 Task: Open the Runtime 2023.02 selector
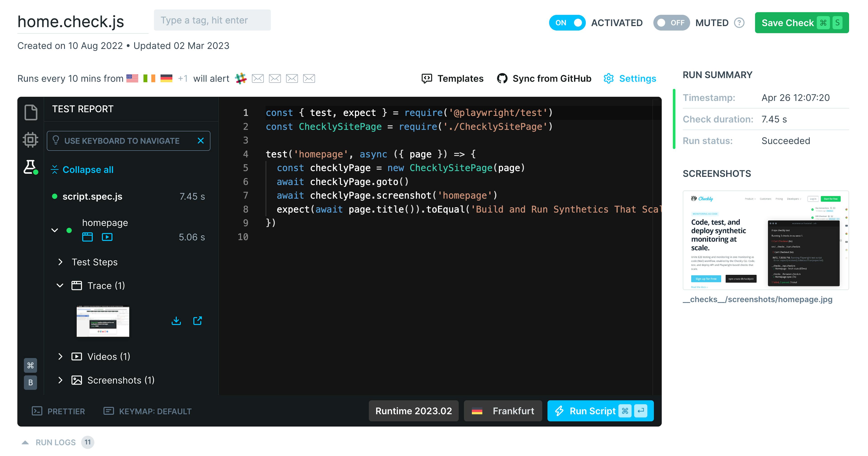coord(413,411)
